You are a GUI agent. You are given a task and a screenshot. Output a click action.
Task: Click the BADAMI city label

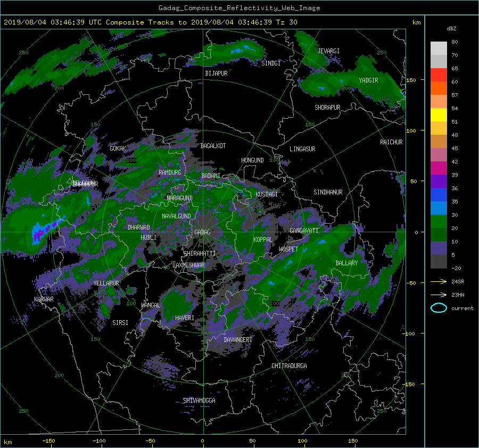(x=211, y=176)
